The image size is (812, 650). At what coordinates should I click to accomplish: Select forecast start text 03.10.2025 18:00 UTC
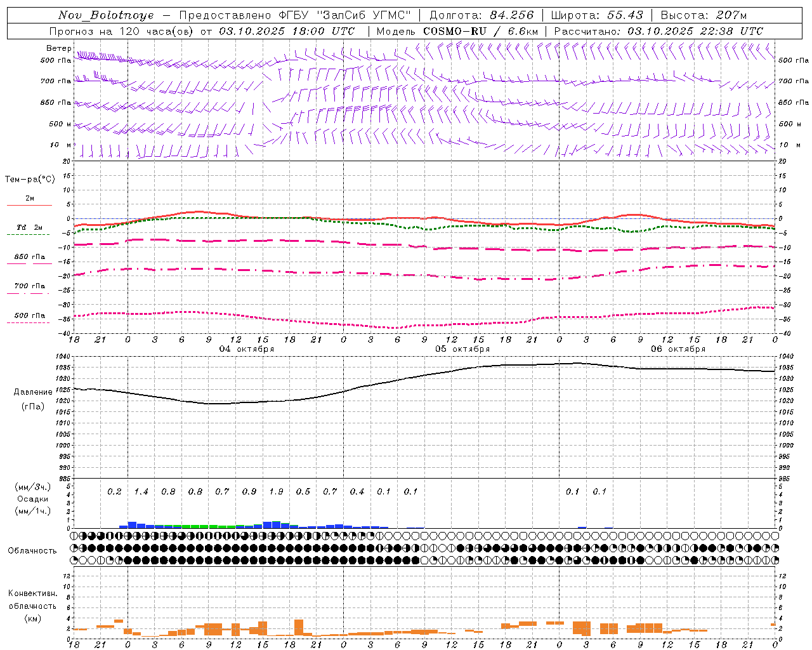[x=287, y=31]
